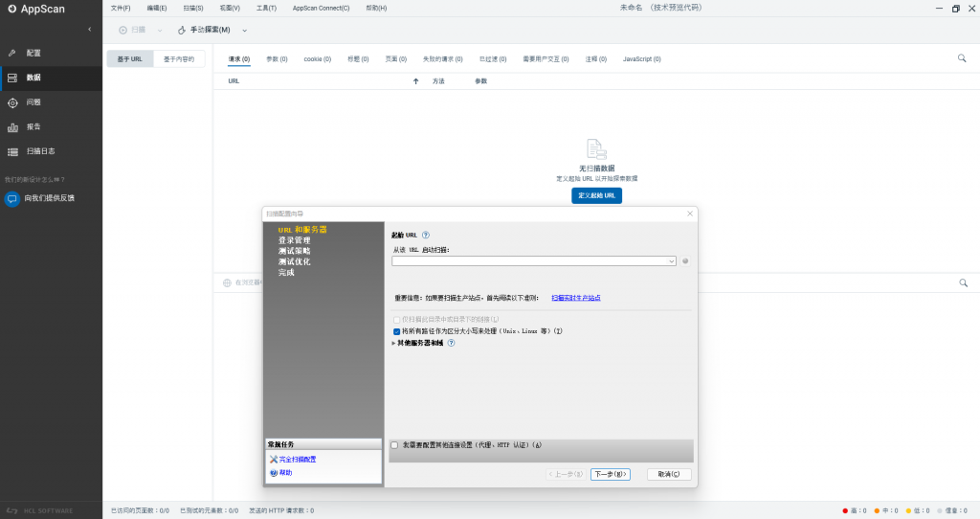Switch to the 基于内容的 tab
Image resolution: width=980 pixels, height=519 pixels.
click(179, 58)
